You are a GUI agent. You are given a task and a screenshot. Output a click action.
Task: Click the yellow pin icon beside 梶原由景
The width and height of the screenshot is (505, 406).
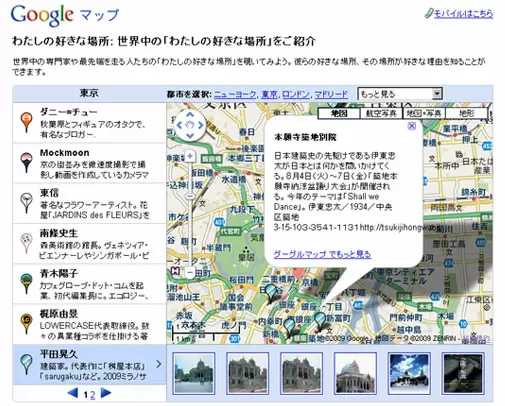[26, 324]
